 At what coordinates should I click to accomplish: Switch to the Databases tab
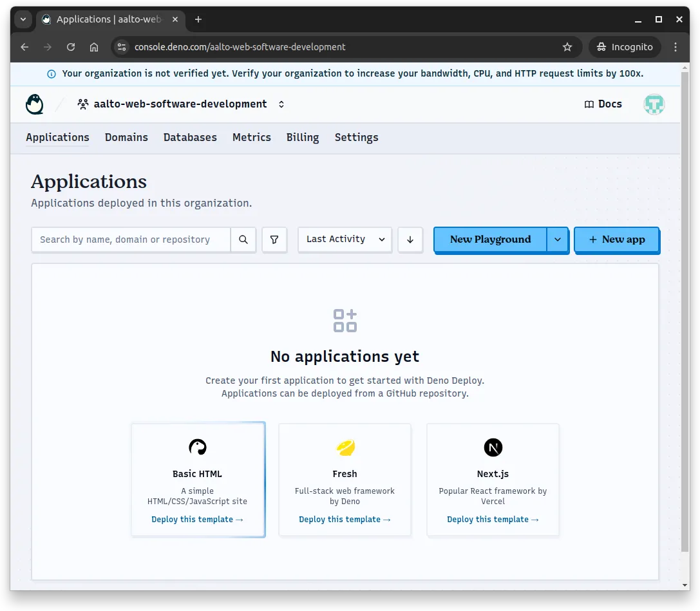pyautogui.click(x=190, y=137)
